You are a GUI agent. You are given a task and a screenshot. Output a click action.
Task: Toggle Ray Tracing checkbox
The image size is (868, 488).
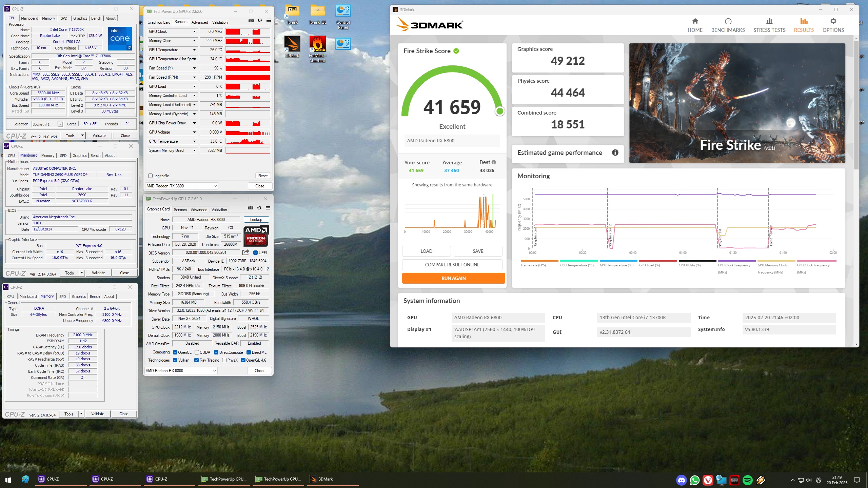click(196, 360)
